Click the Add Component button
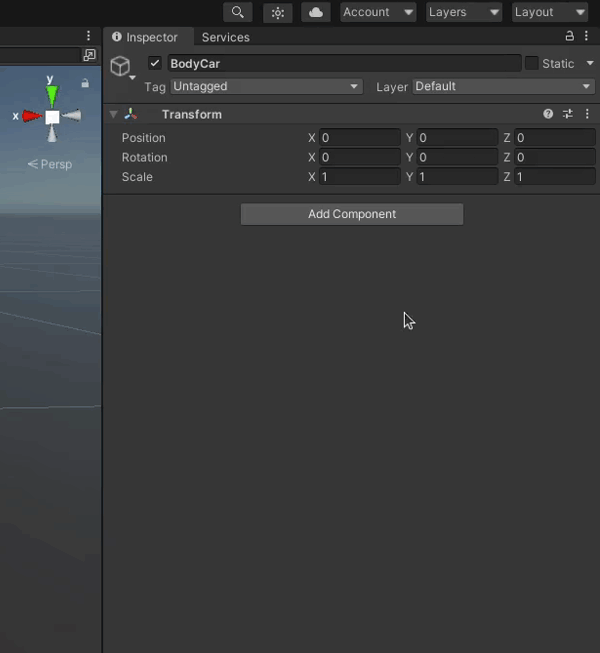Screen dimensions: 600x653 352,214
